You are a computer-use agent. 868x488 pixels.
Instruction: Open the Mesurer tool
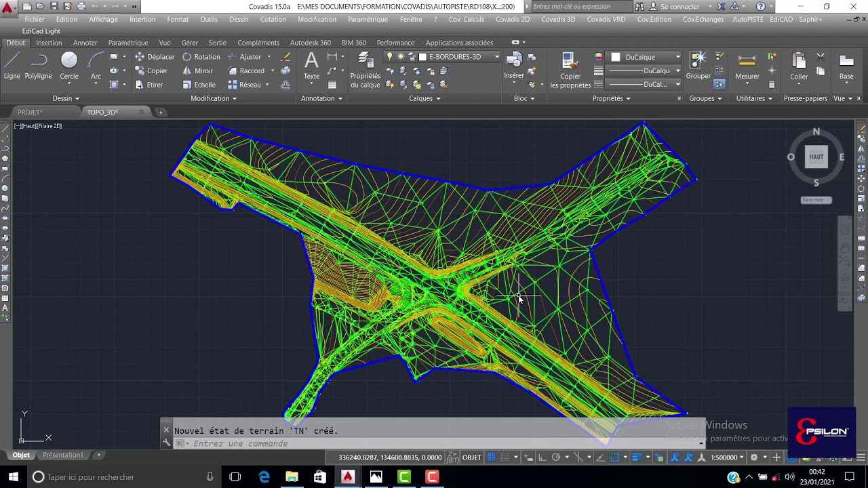tap(747, 66)
